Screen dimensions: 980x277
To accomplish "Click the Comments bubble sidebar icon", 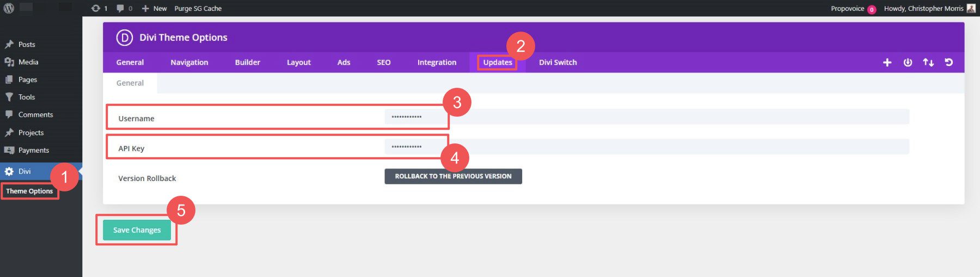I will tap(9, 115).
